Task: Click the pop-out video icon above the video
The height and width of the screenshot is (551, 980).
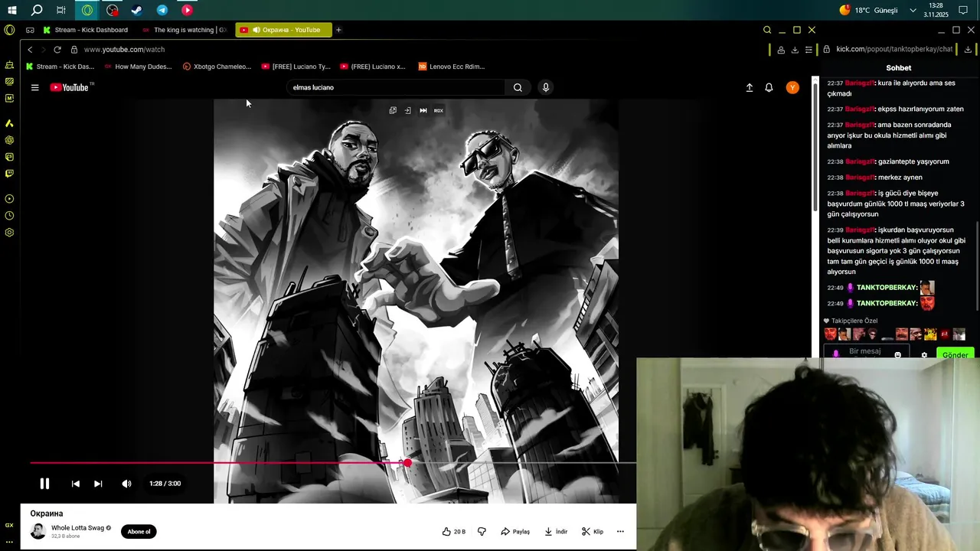Action: (x=393, y=110)
